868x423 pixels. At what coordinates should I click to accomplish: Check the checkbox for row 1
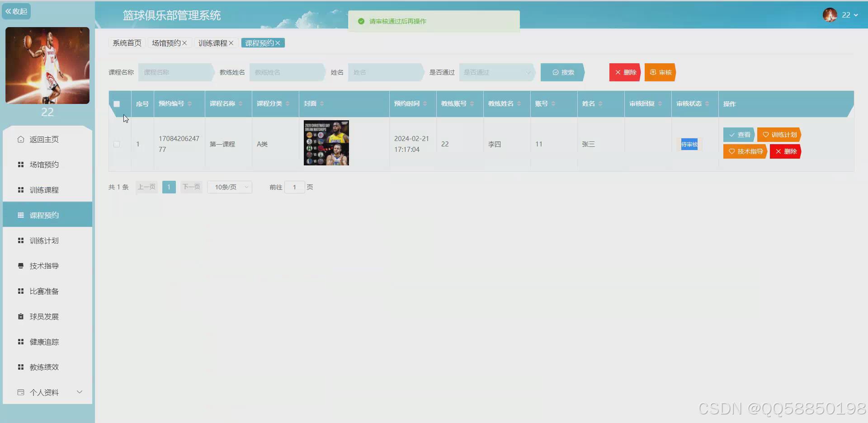(x=117, y=144)
